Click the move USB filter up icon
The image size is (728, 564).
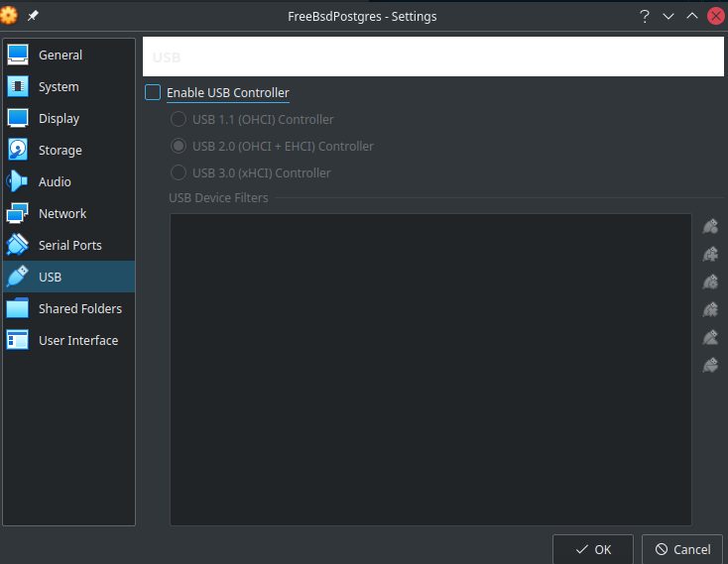tap(710, 337)
